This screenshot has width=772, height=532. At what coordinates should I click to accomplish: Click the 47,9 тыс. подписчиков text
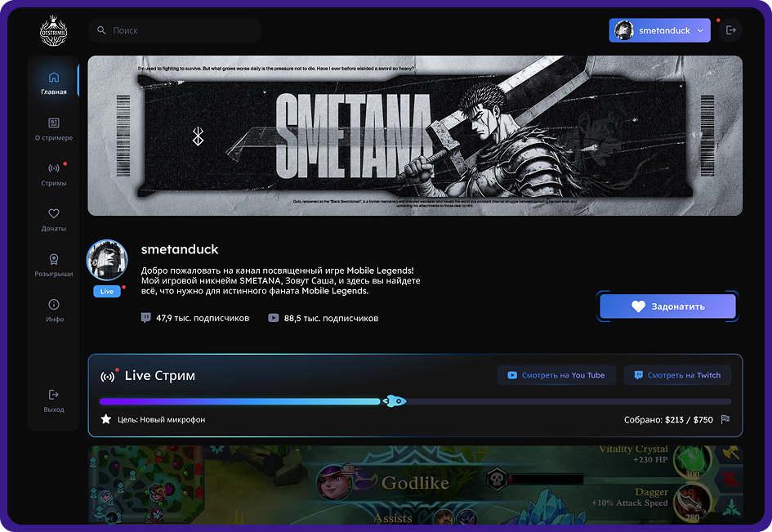(x=203, y=318)
